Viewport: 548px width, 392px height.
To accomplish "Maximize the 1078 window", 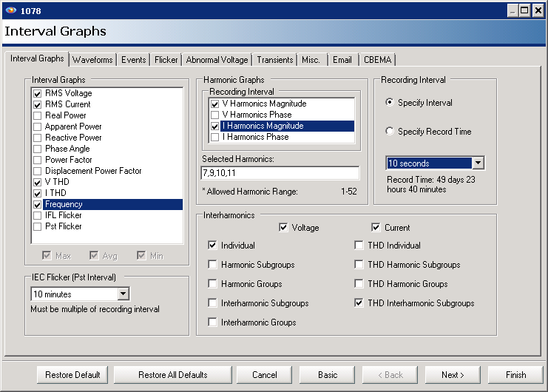I will pos(524,11).
